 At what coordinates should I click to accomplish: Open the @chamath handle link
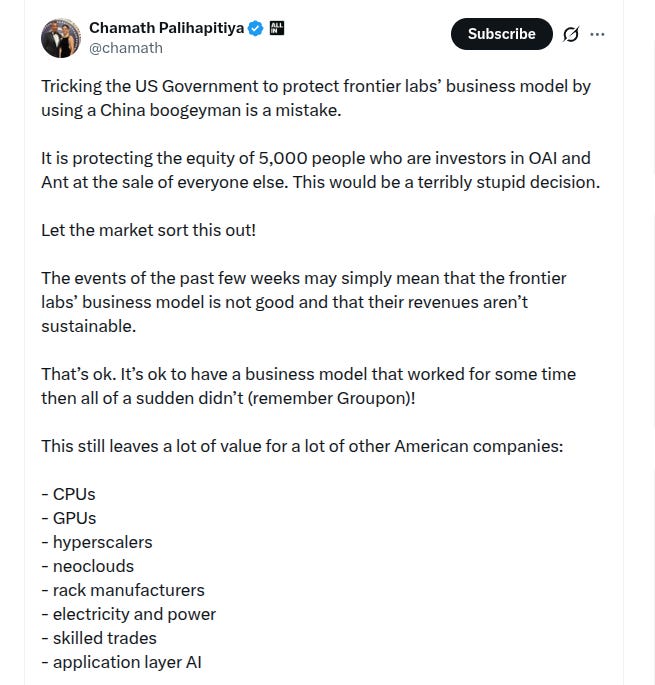pos(126,48)
